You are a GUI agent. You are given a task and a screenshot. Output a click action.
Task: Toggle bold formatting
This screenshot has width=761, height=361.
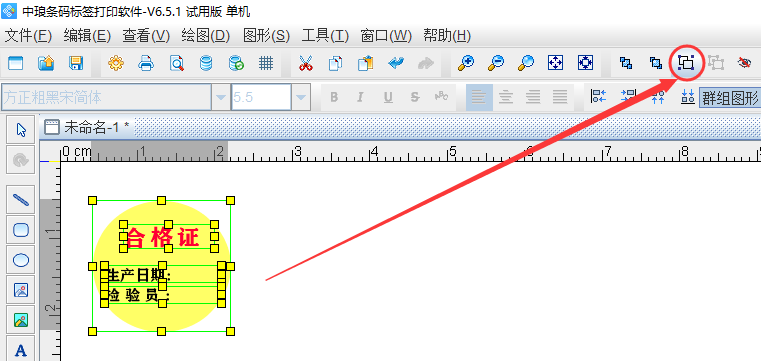(334, 98)
